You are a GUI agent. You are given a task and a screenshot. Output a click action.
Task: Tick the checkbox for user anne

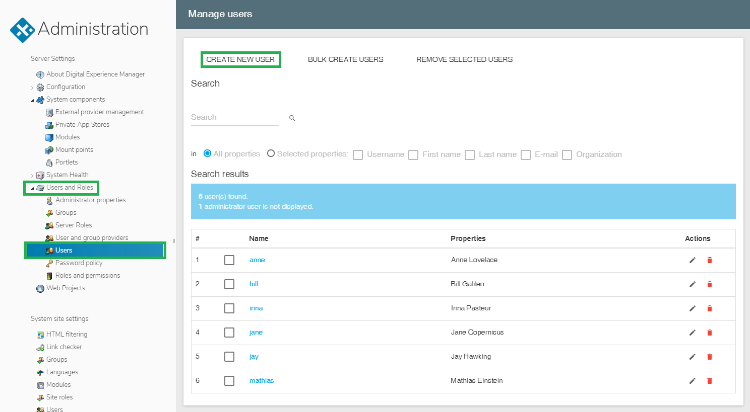pos(229,260)
